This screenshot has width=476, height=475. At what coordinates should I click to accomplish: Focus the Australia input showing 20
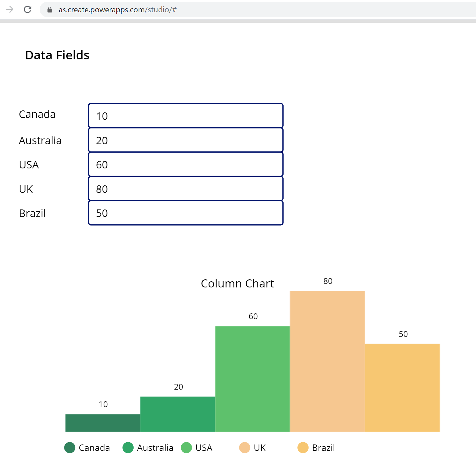186,140
